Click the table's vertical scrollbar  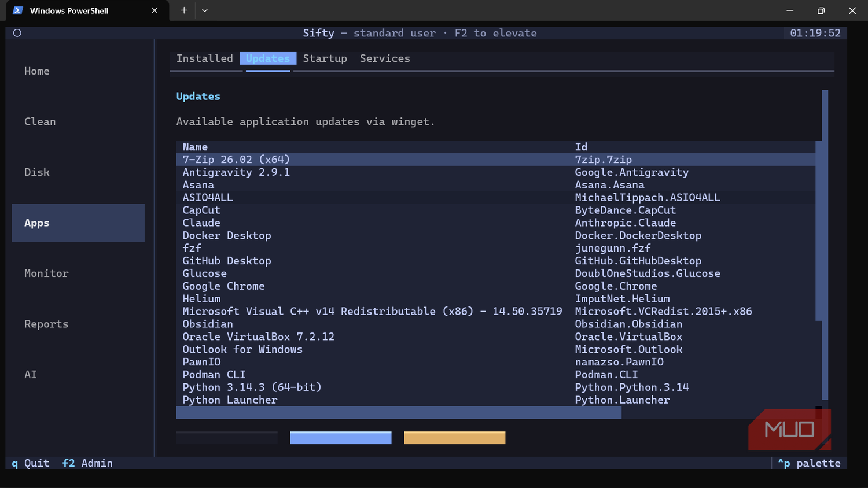click(x=819, y=230)
